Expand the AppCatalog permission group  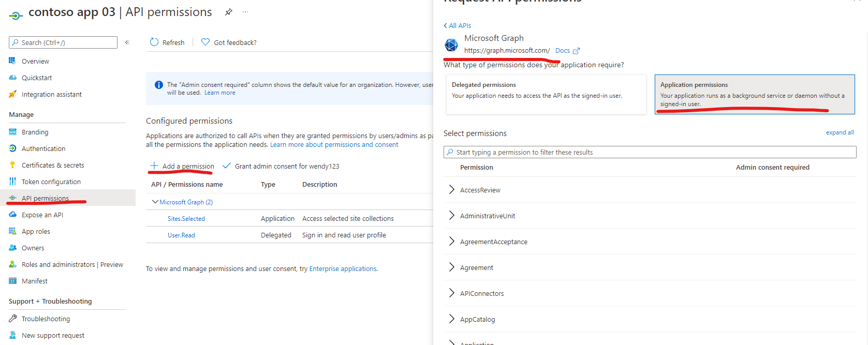click(x=452, y=319)
